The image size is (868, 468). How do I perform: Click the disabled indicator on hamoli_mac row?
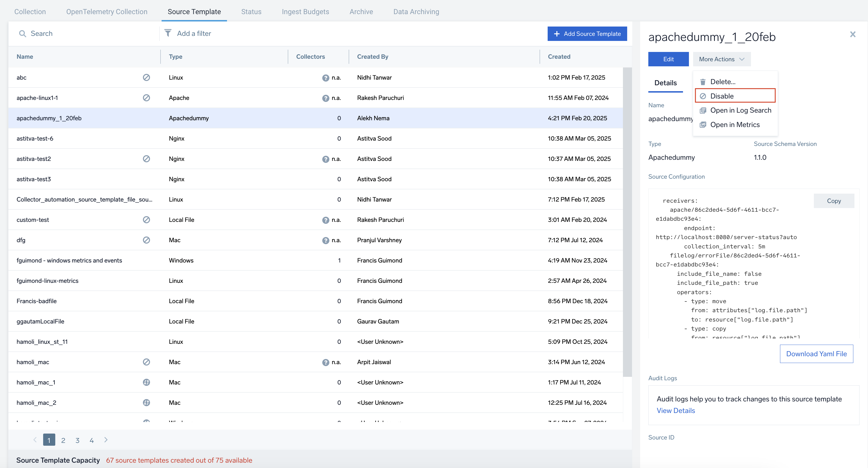pos(146,362)
